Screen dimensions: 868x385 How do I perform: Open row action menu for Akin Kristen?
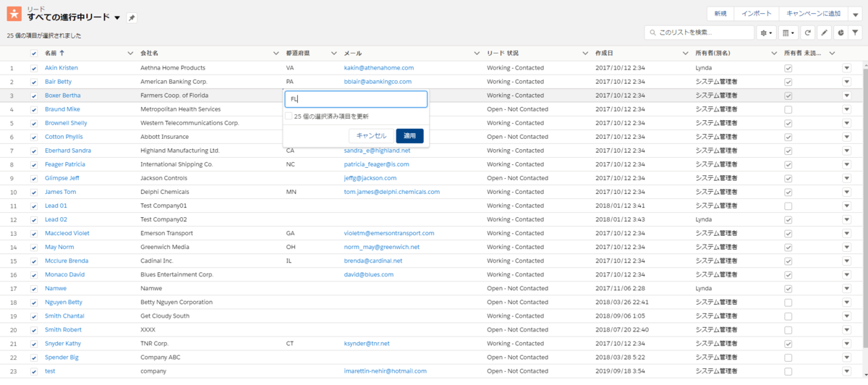click(x=847, y=67)
